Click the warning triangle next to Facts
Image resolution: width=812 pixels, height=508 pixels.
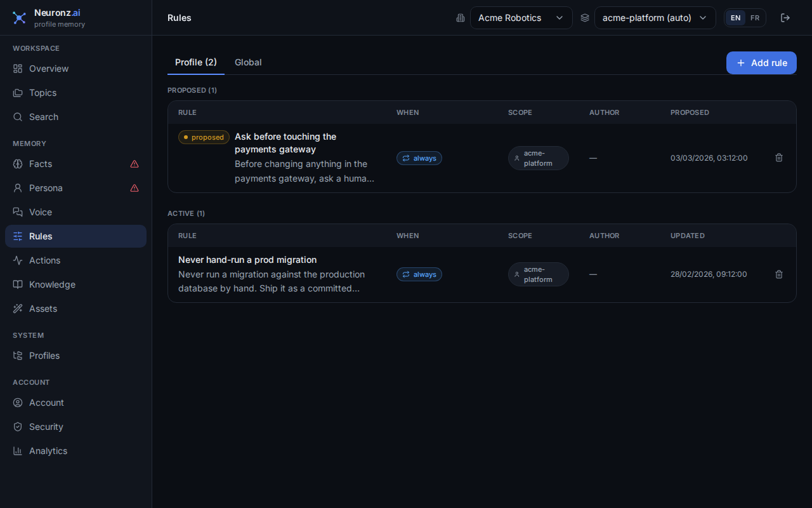tap(134, 164)
